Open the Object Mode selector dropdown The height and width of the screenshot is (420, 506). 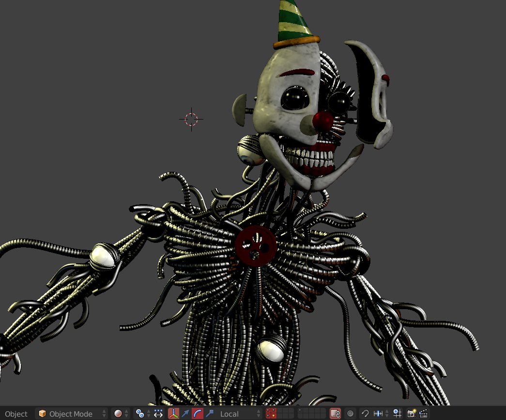71,414
